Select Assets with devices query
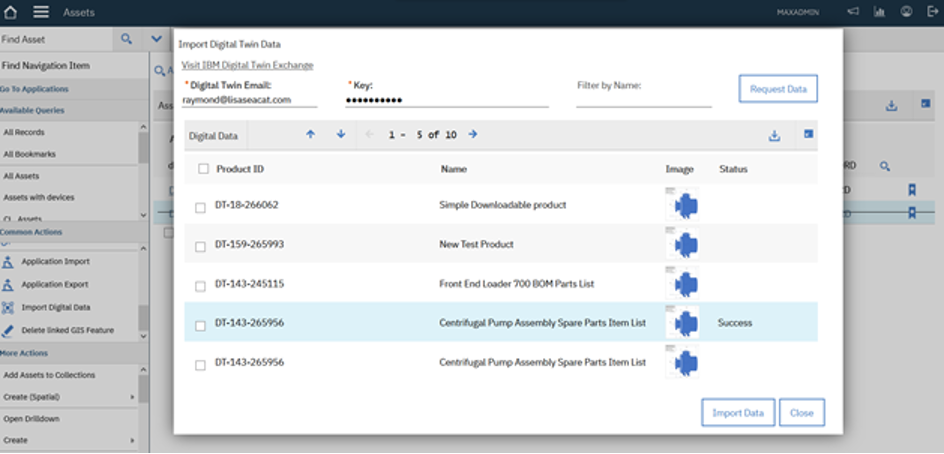The width and height of the screenshot is (944, 454). tap(39, 197)
